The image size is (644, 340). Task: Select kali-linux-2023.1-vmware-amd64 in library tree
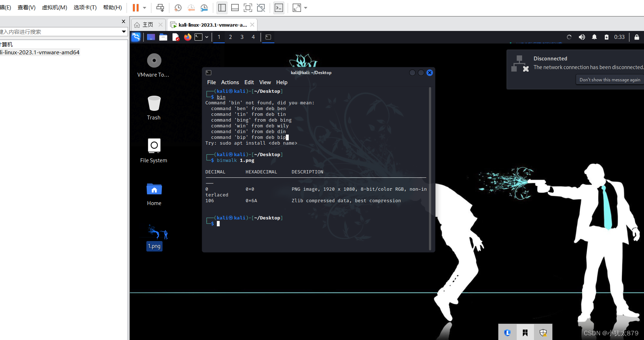[x=40, y=53]
